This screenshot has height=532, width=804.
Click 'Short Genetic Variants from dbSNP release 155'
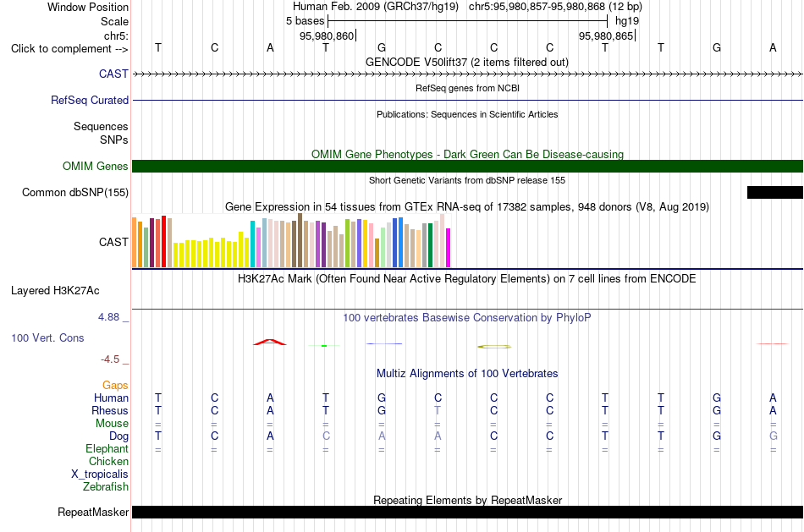coord(467,180)
